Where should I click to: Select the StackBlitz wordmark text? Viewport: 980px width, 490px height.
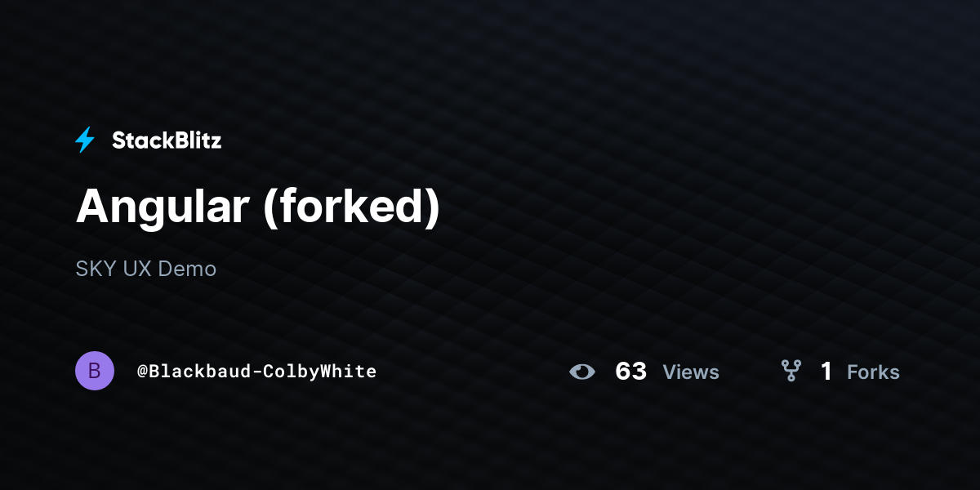[x=167, y=140]
